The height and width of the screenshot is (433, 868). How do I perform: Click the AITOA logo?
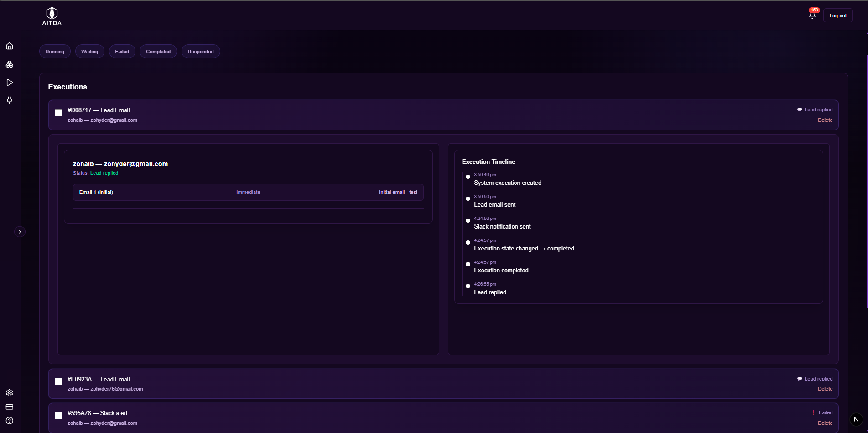tap(52, 16)
